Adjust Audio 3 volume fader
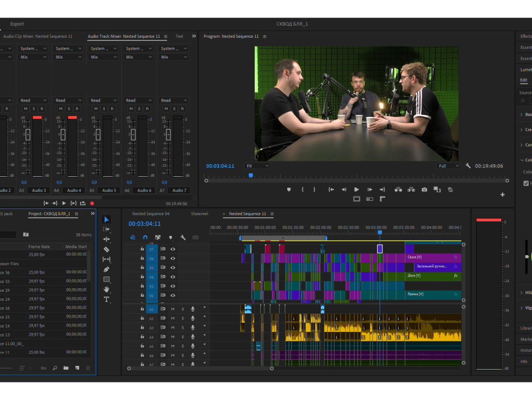The height and width of the screenshot is (400, 532). tap(28, 134)
